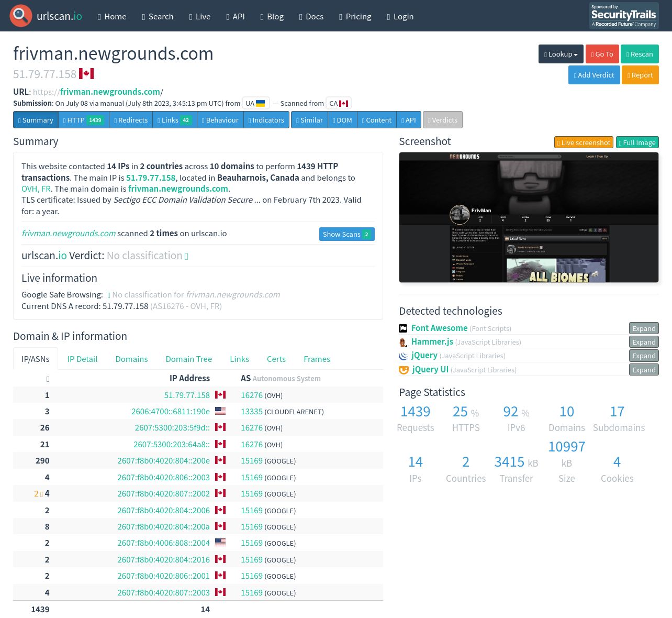
Task: Expand the Font Awesome technology details
Action: tap(644, 328)
